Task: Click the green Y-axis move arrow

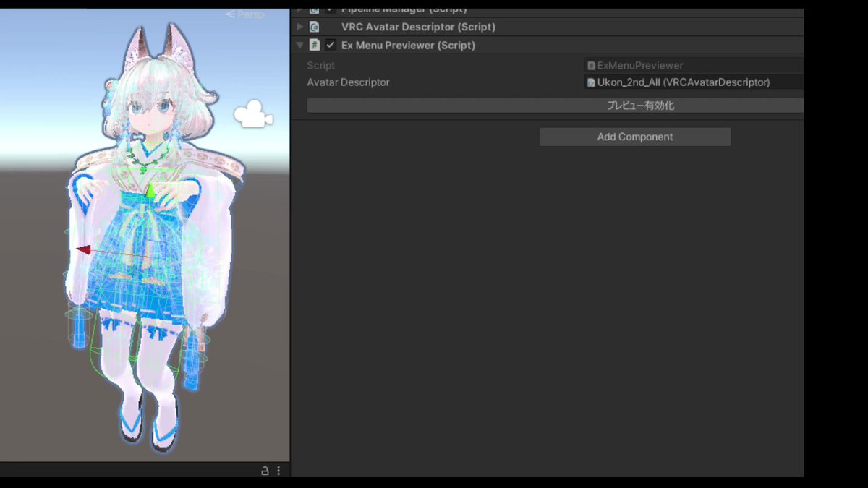Action: click(x=150, y=190)
